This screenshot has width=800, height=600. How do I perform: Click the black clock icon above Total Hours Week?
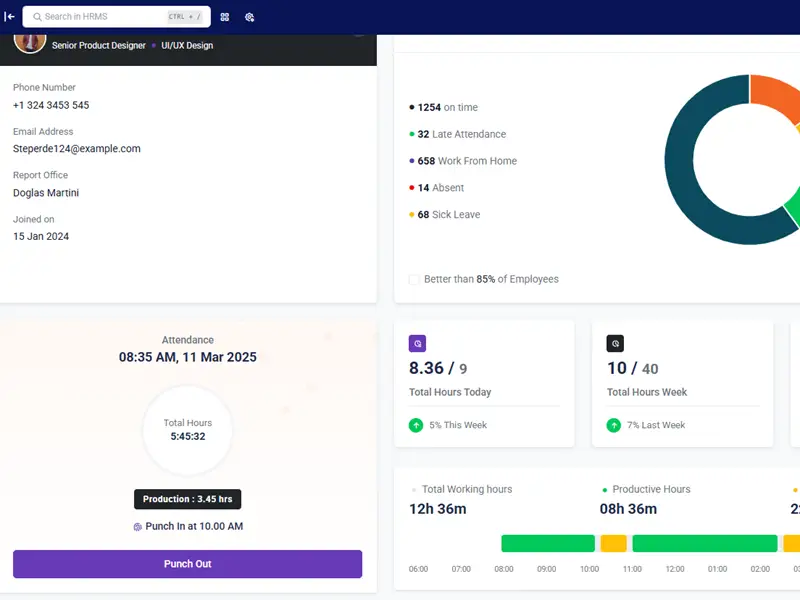tap(615, 343)
